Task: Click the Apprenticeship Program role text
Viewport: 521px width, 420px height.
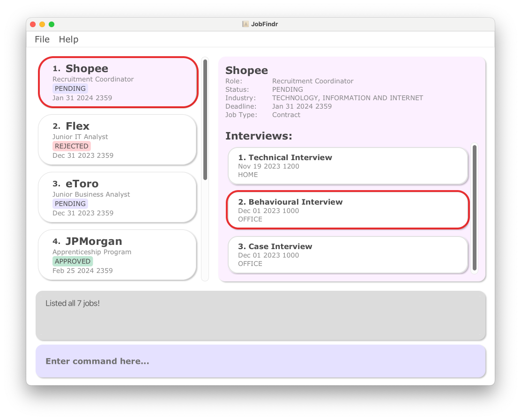Action: tap(92, 252)
